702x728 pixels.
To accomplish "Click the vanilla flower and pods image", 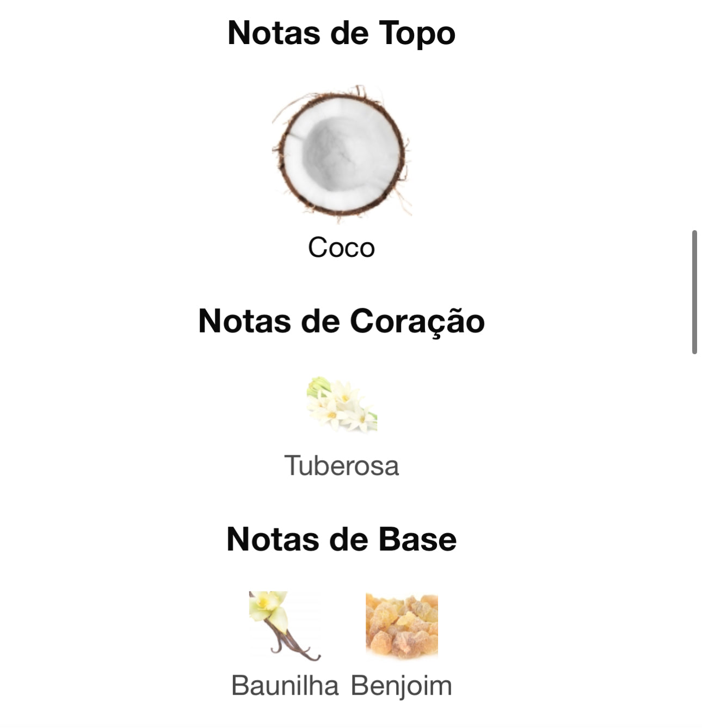I will click(285, 626).
